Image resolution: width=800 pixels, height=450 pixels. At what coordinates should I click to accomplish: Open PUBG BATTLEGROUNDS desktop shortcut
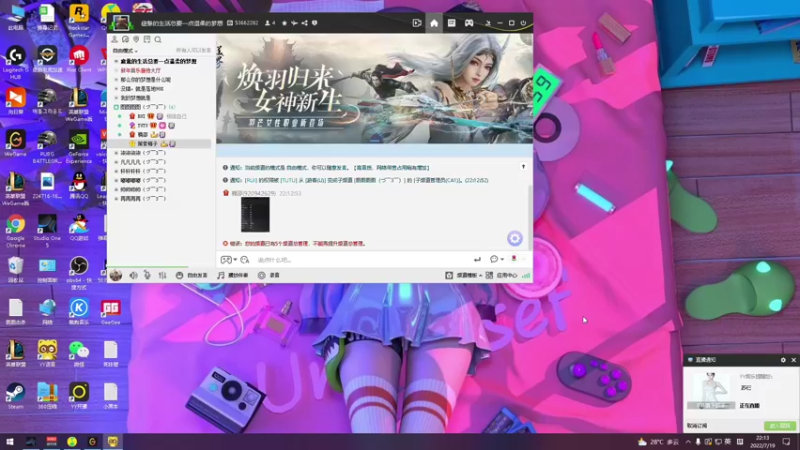[x=47, y=147]
